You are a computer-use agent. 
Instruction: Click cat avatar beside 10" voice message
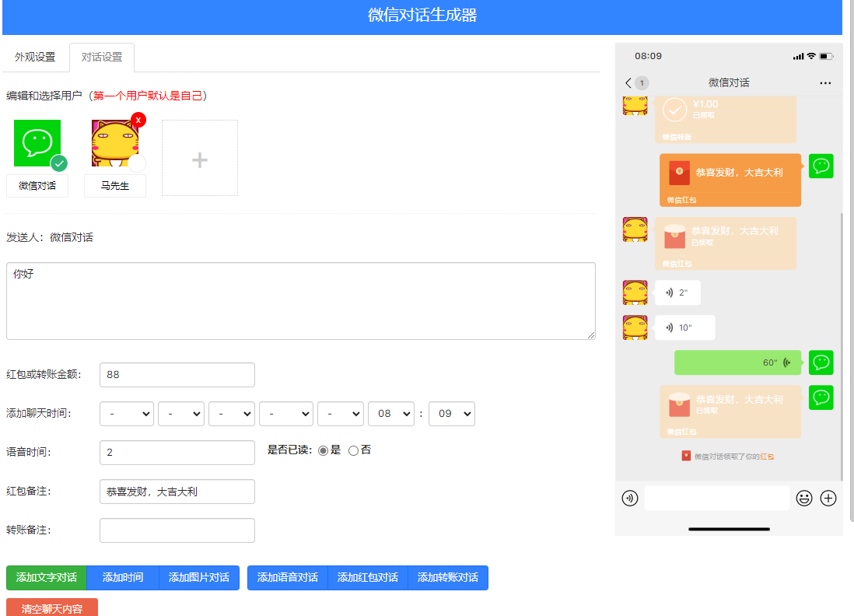(x=635, y=328)
